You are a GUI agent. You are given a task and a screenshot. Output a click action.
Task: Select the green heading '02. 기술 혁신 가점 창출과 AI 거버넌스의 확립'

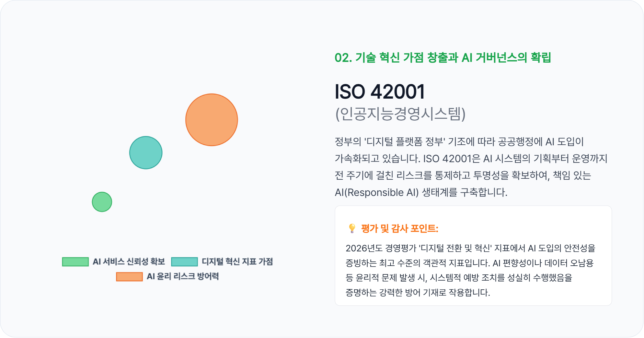point(443,58)
